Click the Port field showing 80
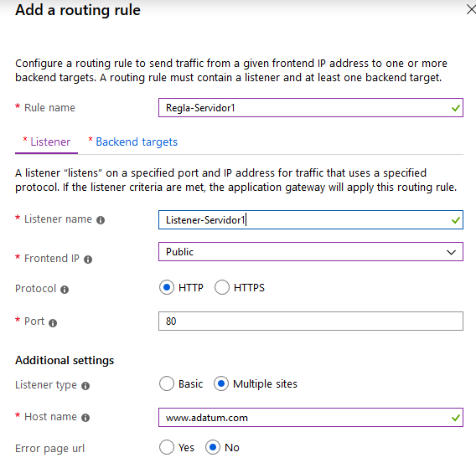 [x=311, y=321]
